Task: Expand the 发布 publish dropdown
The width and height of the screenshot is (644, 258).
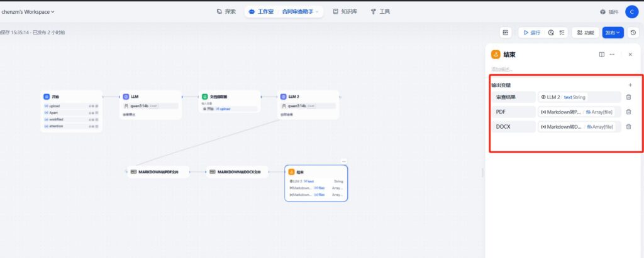Action: tap(613, 32)
